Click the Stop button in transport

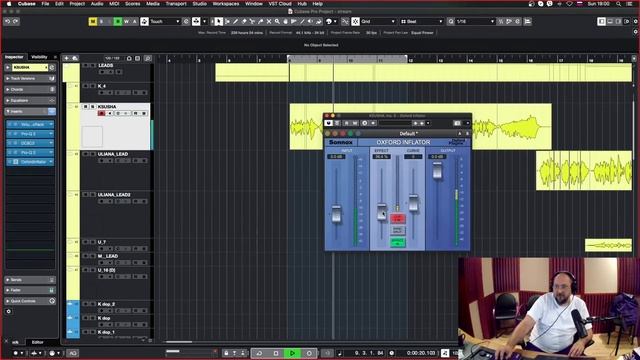point(276,353)
